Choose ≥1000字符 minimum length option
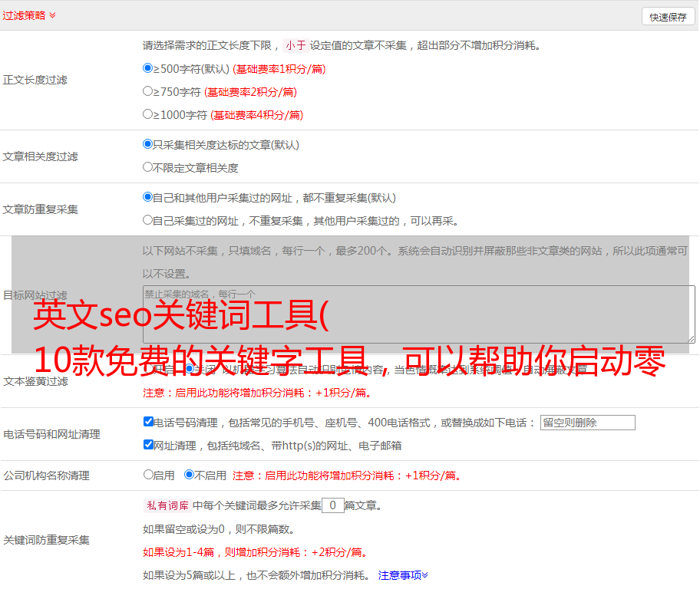 coord(148,114)
